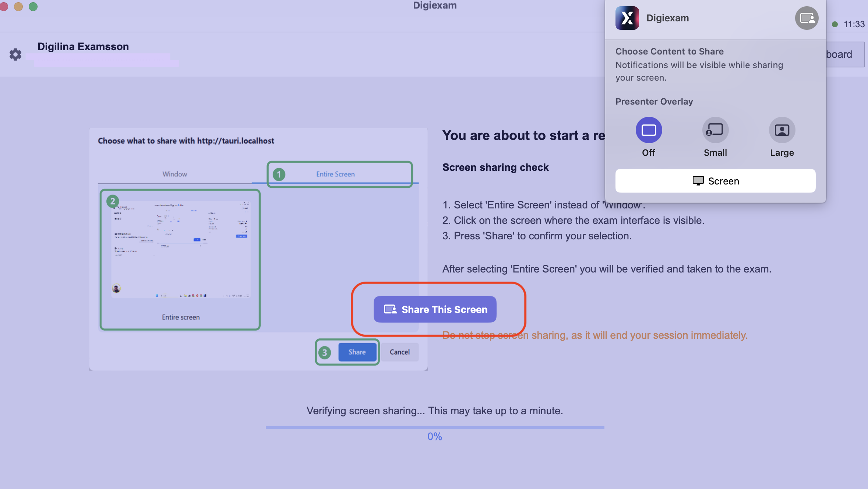Click the Digiexam app icon in the popup
Viewport: 868px width, 489px height.
point(627,18)
